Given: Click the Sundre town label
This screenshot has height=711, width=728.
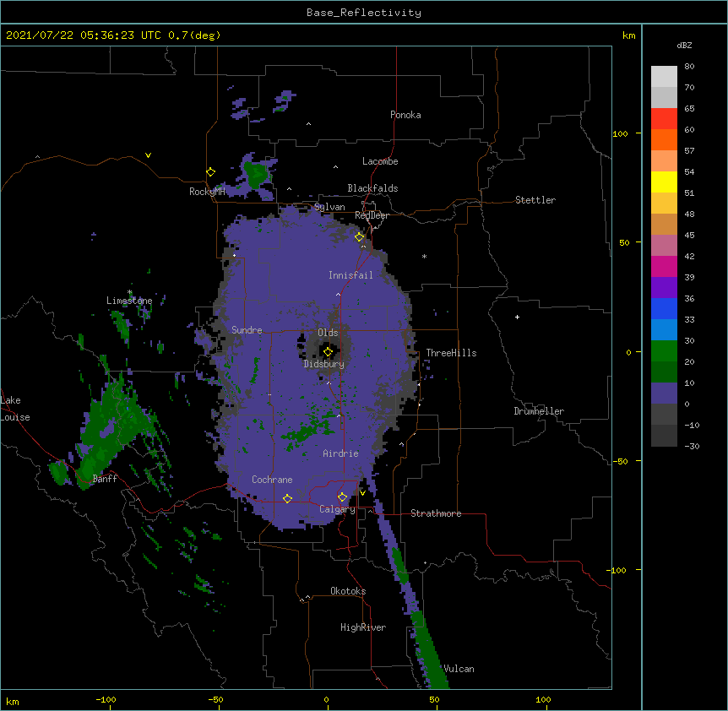Looking at the screenshot, I should click(x=247, y=330).
